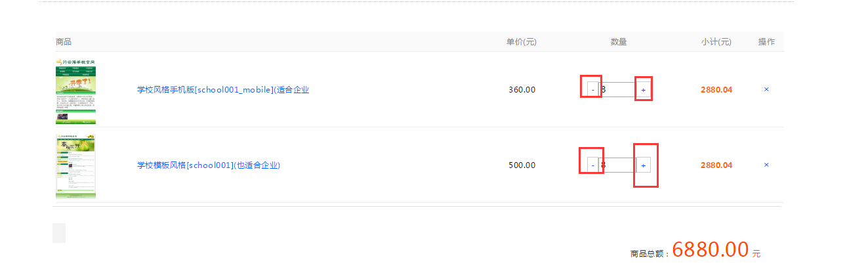Click the 数量 column header
The image size is (868, 277).
pos(618,42)
